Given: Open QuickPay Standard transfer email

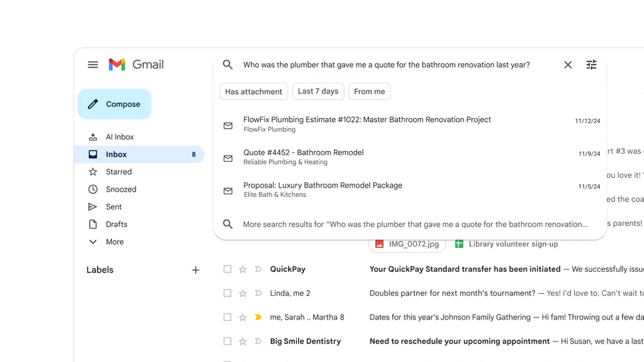Looking at the screenshot, I should (x=465, y=269).
